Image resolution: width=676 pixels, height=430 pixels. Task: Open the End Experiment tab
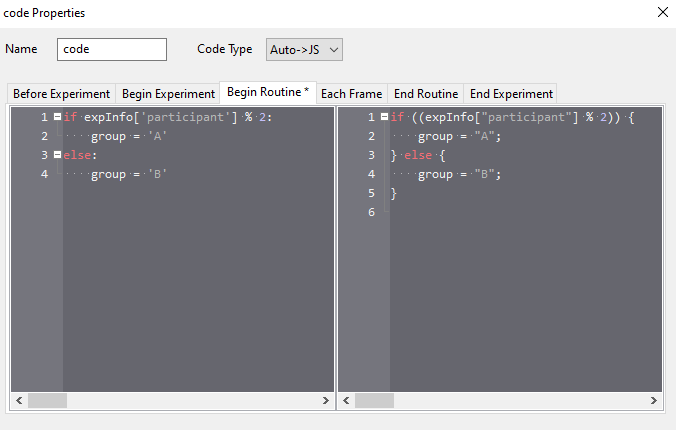pyautogui.click(x=511, y=94)
